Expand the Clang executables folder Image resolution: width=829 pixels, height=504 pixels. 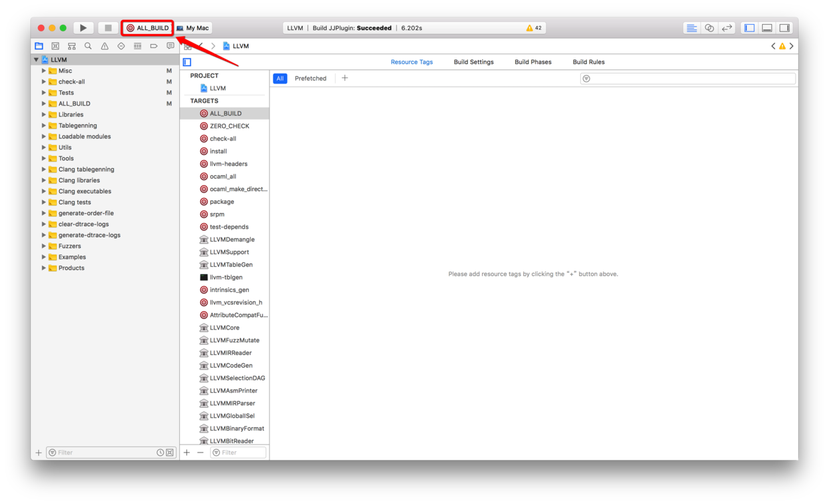click(x=44, y=191)
